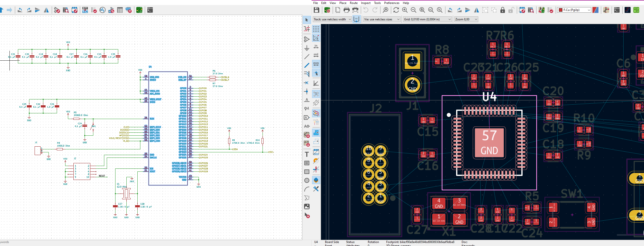Switch units to inches
Viewport: 644px width, 246px height.
pyautogui.click(x=316, y=47)
